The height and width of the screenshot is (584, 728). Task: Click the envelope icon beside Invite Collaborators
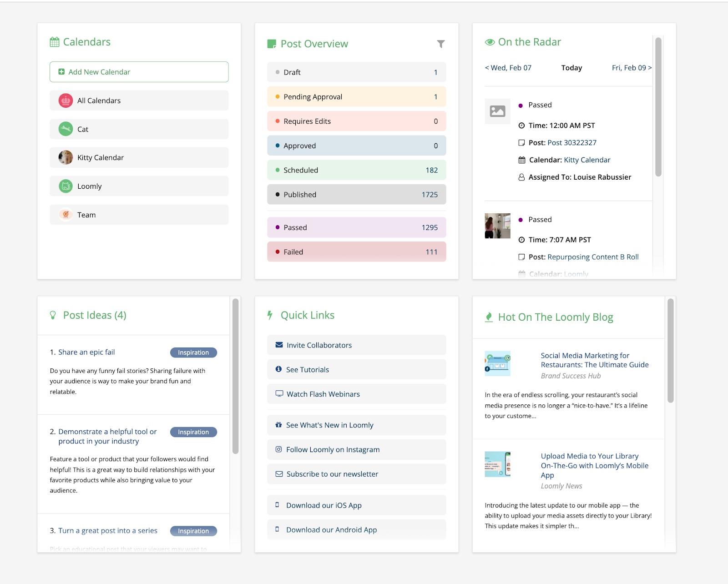click(x=279, y=345)
